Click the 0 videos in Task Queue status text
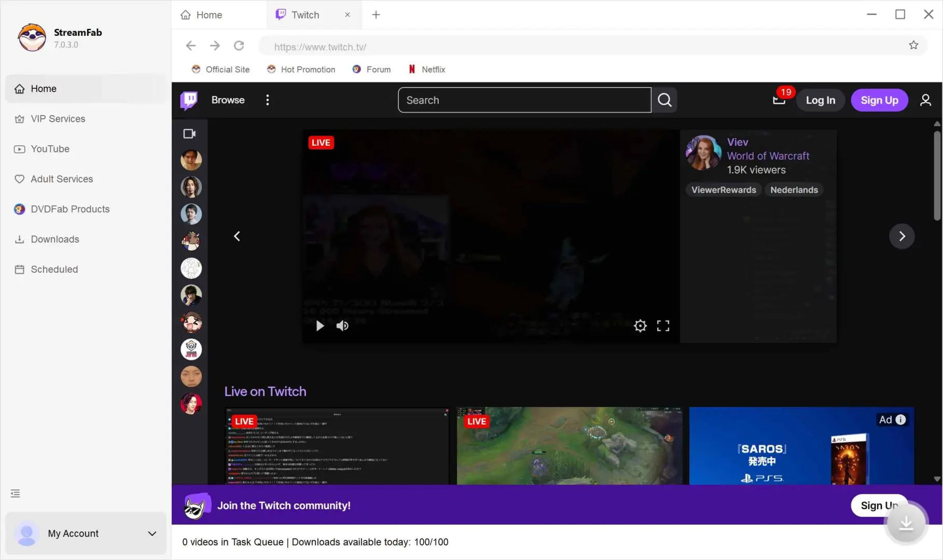This screenshot has width=943, height=560. pyautogui.click(x=233, y=542)
